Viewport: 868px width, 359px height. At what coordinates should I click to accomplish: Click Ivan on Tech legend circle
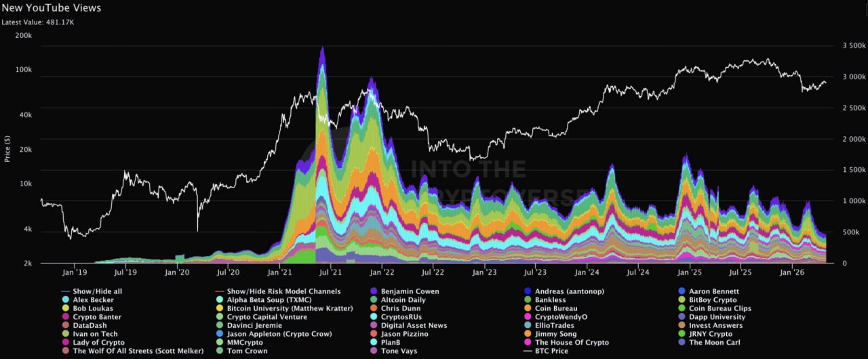click(x=65, y=334)
